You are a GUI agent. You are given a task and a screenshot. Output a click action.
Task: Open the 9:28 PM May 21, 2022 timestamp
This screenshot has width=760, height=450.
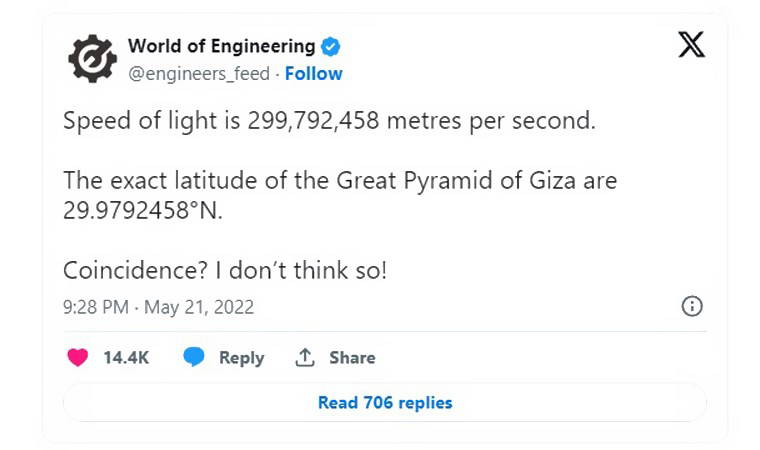click(158, 307)
